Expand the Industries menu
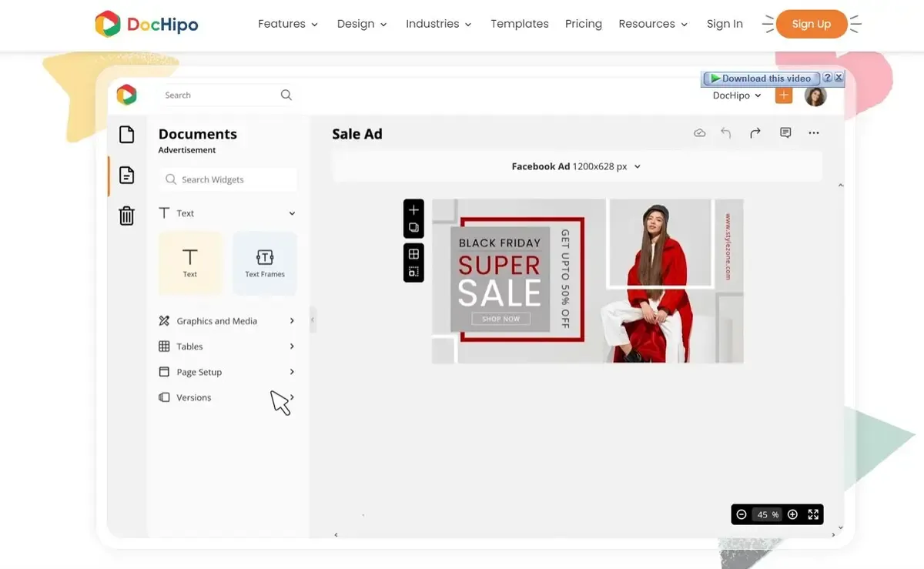Viewport: 924px width, 569px height. [438, 24]
